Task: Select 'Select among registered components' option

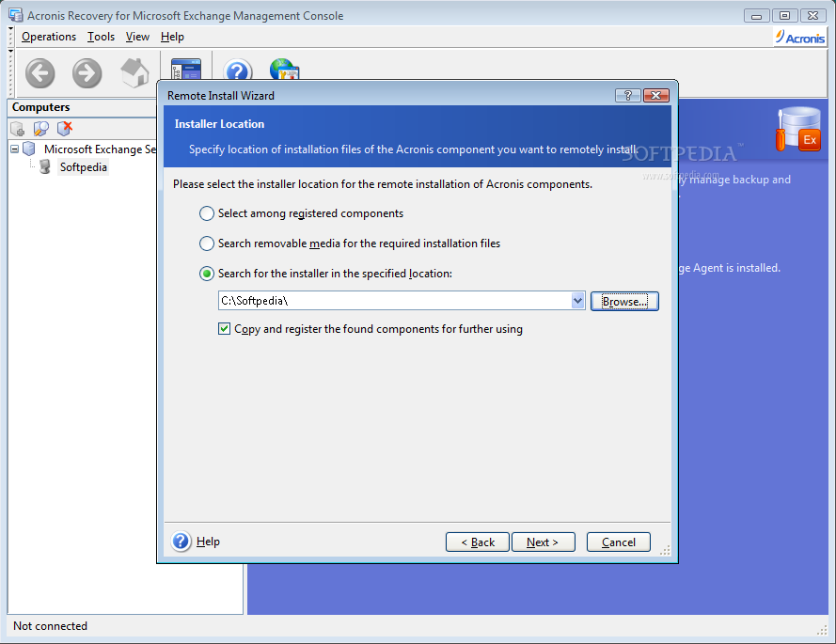Action: 207,213
